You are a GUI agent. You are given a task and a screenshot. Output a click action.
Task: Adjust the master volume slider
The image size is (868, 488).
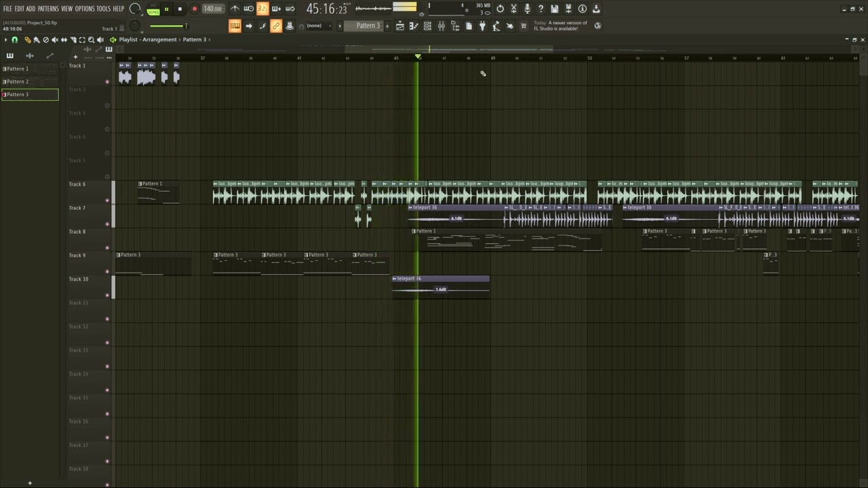[x=168, y=26]
